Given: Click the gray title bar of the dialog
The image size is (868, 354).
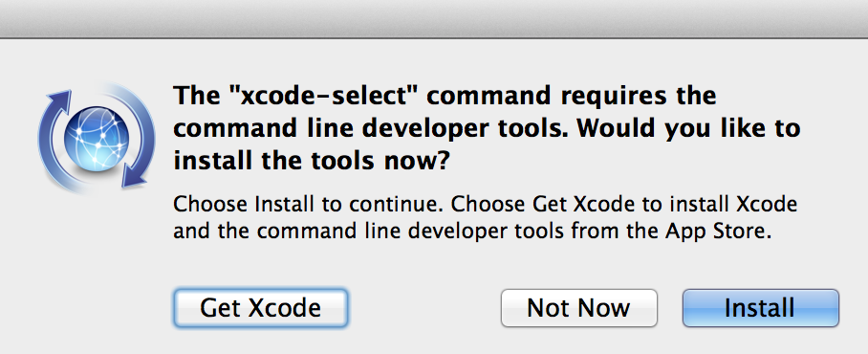Looking at the screenshot, I should pyautogui.click(x=434, y=19).
